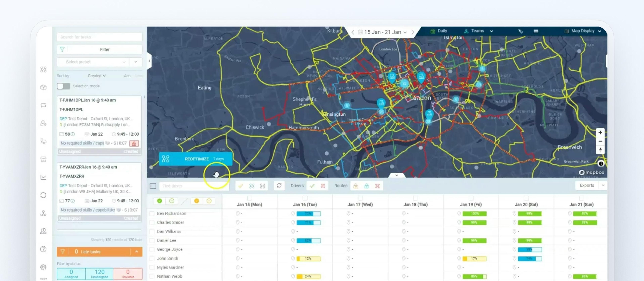
Task: Open the Exports dropdown arrow
Action: tap(603, 185)
